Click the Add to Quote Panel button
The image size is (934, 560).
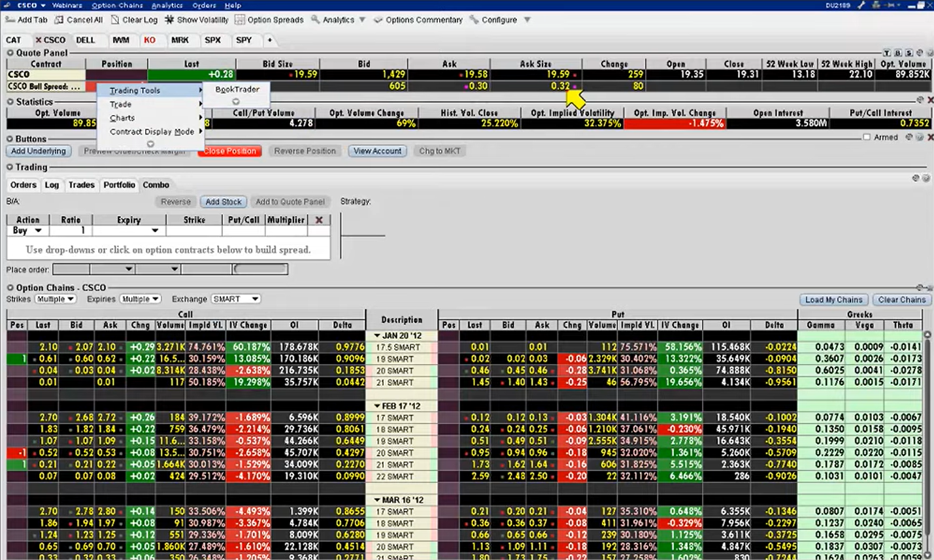pos(290,202)
